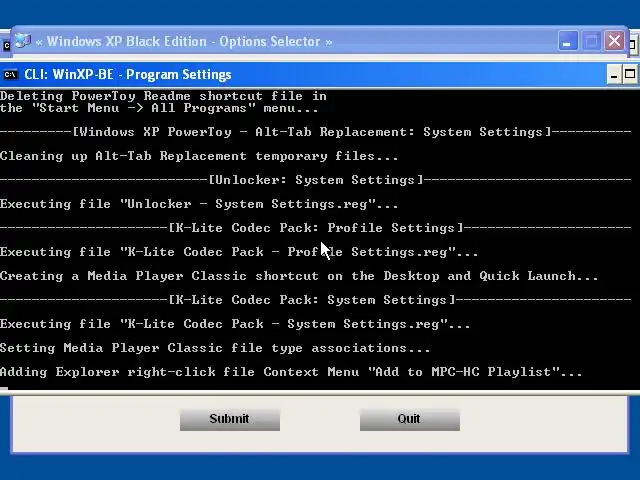The width and height of the screenshot is (640, 480).
Task: Click the "[Unlocker: System Settings]" header line
Action: [x=316, y=180]
